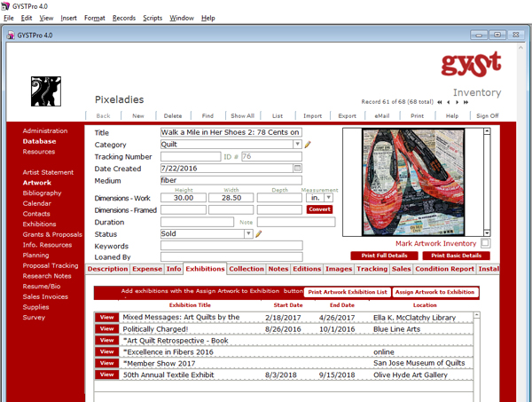
Task: Check the Mark Artwork Inventory checkbox
Action: 485,243
